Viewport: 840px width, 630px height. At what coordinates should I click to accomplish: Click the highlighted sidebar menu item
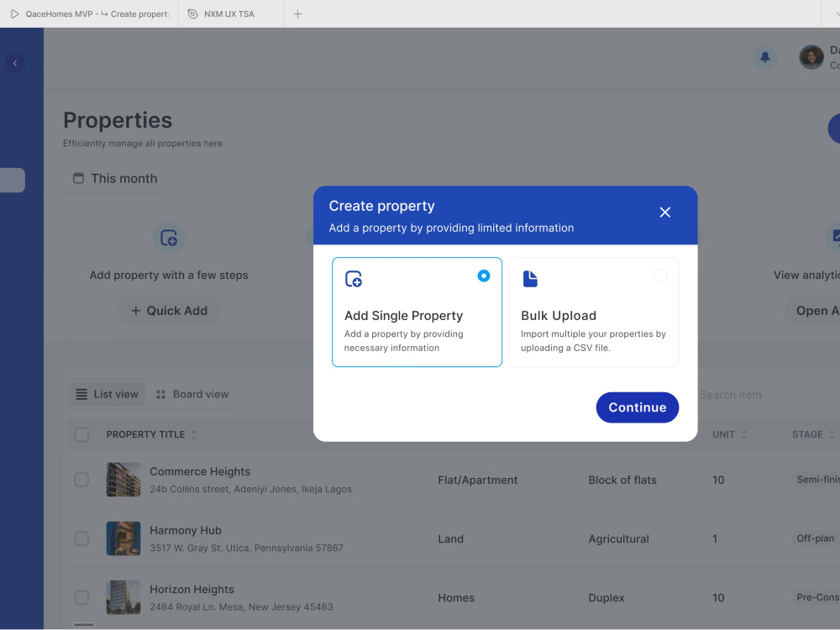pyautogui.click(x=13, y=180)
